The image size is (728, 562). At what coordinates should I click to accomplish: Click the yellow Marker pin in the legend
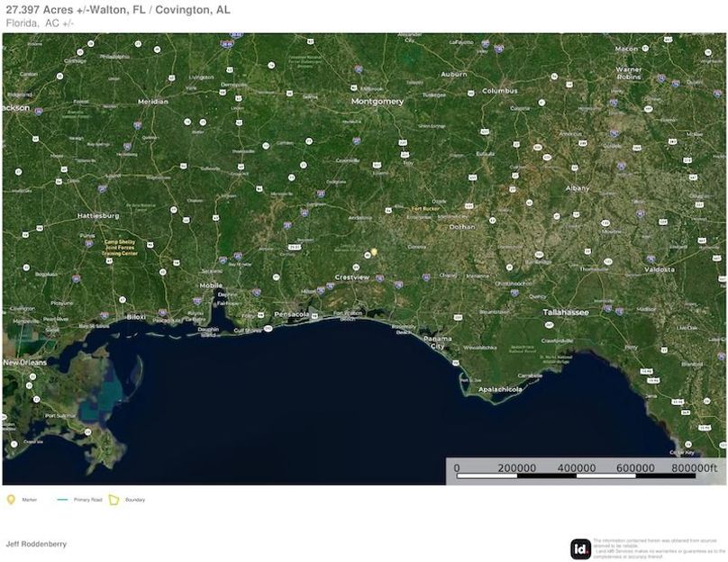[11, 498]
